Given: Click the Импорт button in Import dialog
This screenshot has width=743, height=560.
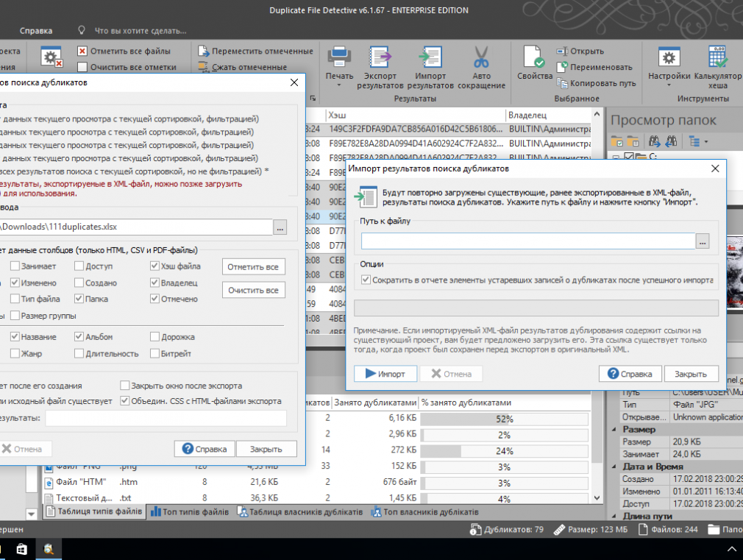Looking at the screenshot, I should tap(385, 374).
